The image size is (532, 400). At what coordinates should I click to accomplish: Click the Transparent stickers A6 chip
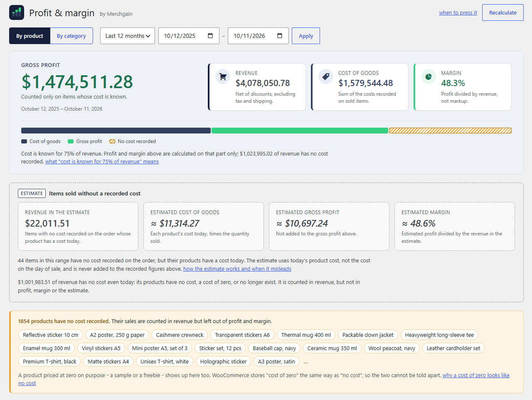coord(242,335)
